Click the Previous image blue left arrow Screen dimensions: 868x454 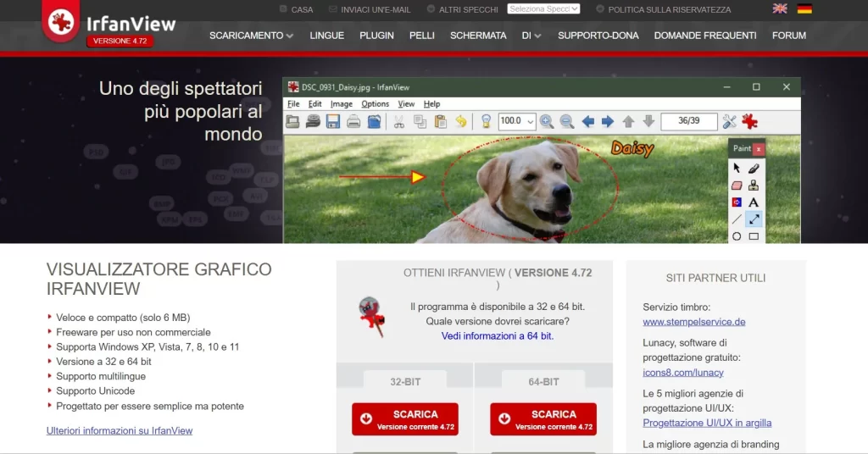[588, 122]
